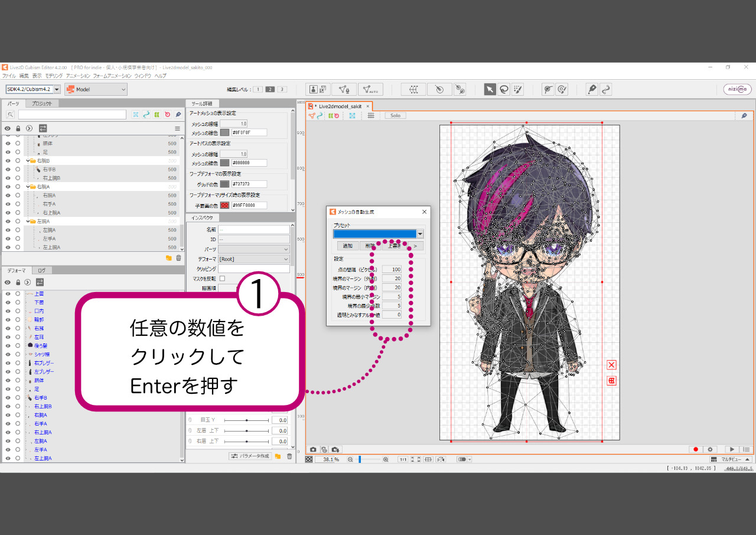Open manual mesh edit tool

point(344,89)
